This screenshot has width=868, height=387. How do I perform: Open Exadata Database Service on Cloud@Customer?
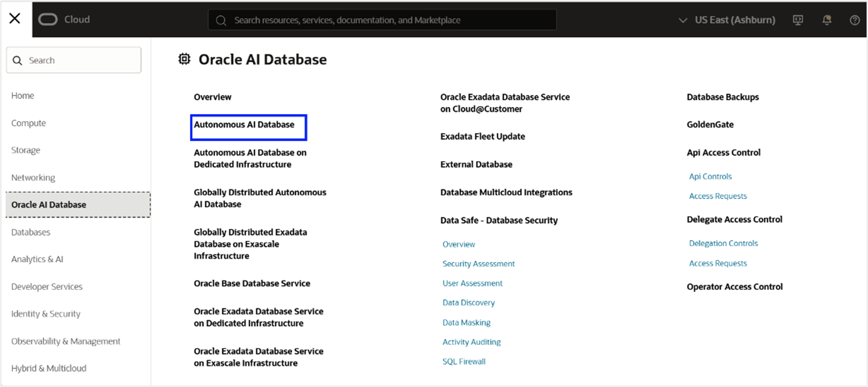tap(505, 102)
